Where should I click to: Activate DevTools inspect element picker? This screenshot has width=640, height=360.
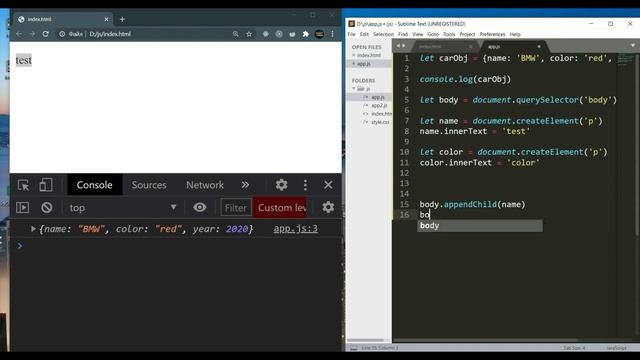click(23, 185)
